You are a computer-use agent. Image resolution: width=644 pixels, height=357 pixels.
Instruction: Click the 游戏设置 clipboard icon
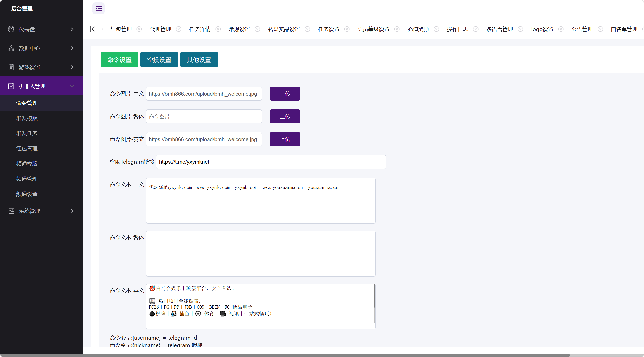[x=11, y=67]
